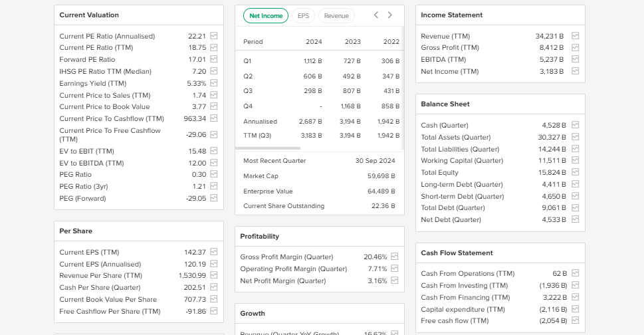Switch to the EPS tab
Screen dimensions: 644x335
[303, 15]
